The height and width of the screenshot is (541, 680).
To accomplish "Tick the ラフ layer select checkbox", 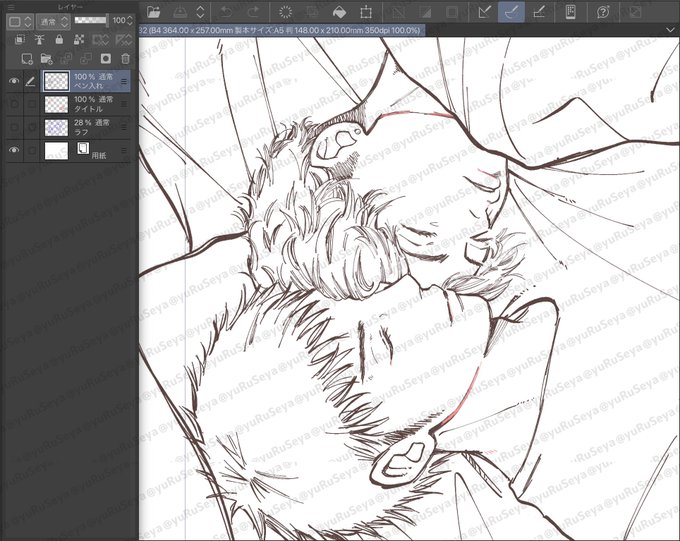I will point(31,127).
